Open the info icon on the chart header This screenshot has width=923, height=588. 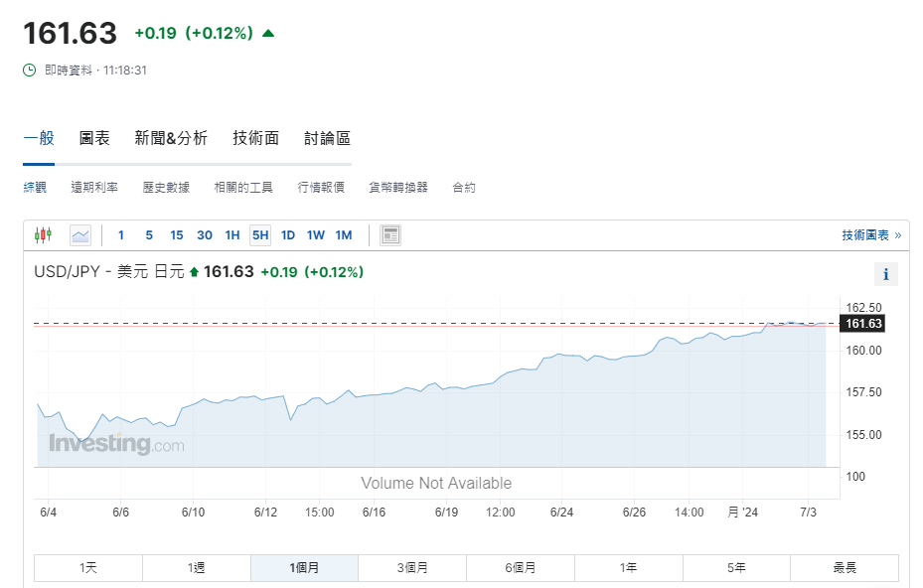point(884,274)
